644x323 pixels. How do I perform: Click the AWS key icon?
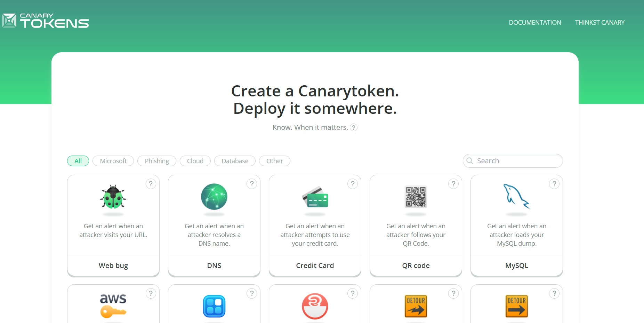[113, 306]
